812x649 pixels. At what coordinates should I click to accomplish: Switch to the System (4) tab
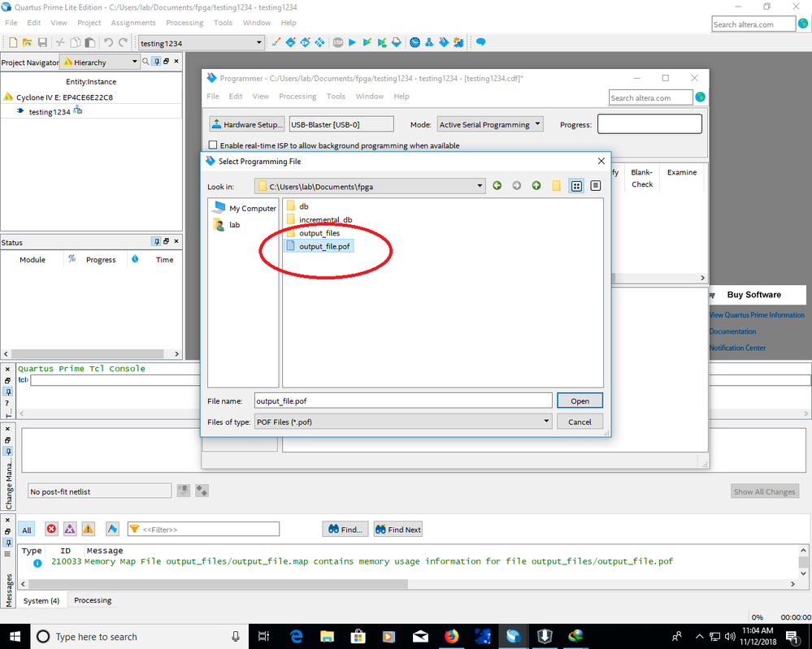(x=41, y=600)
